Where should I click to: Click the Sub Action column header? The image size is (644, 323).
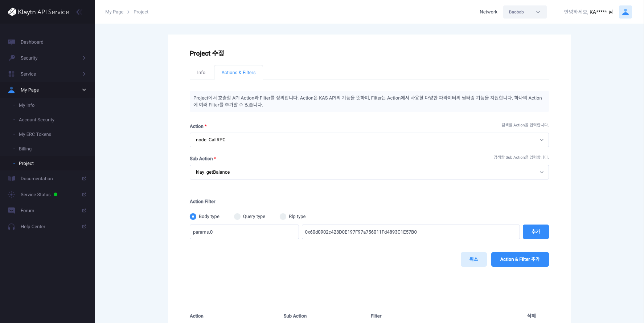[295, 316]
